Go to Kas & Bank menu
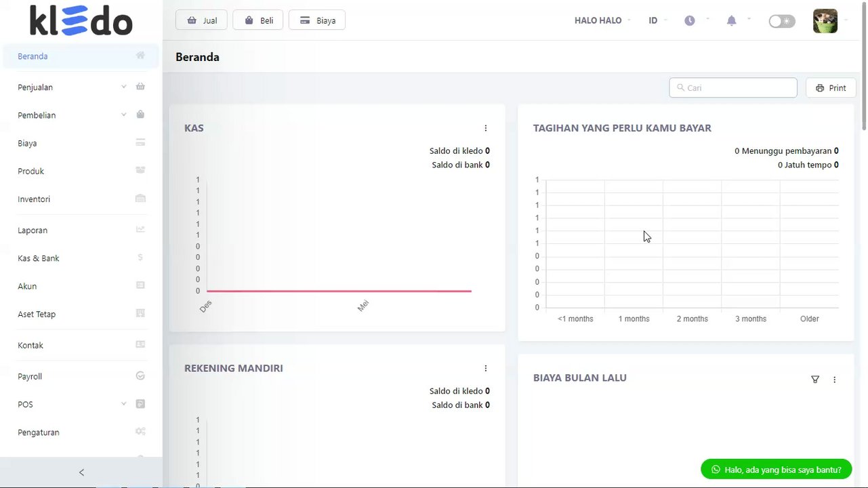 point(39,258)
